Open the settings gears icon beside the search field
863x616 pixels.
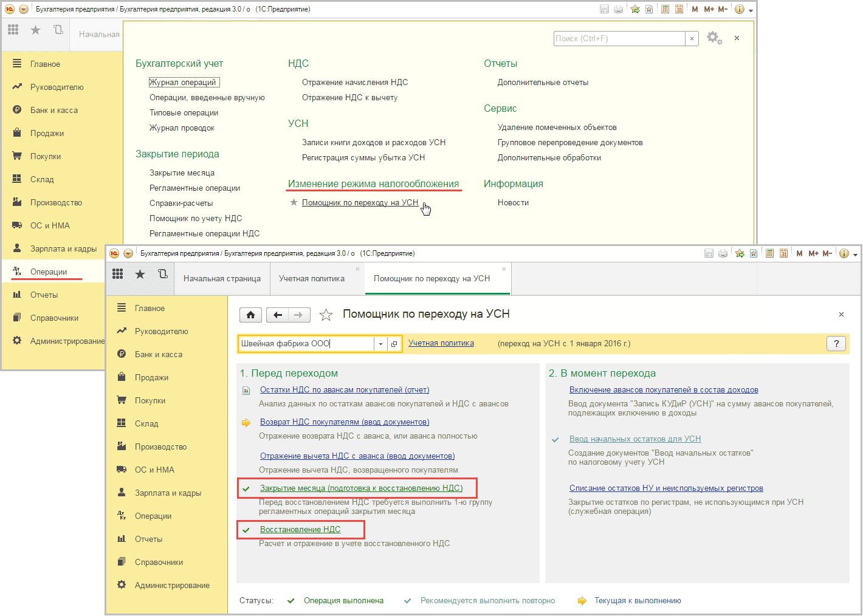714,38
